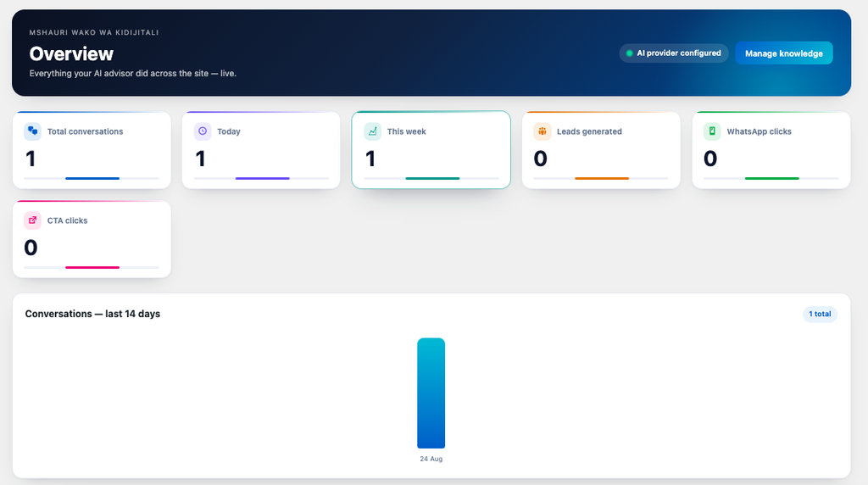Click the value 1 in Total conversations card

[x=31, y=159]
